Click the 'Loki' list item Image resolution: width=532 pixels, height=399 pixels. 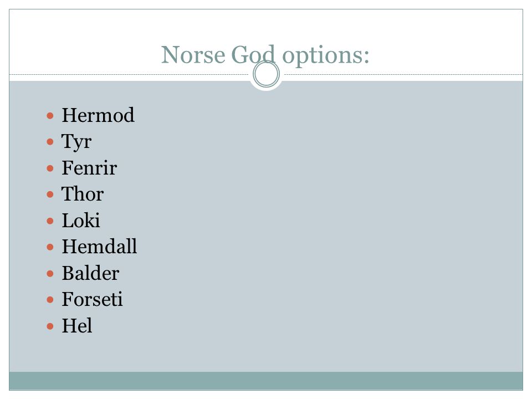click(81, 221)
